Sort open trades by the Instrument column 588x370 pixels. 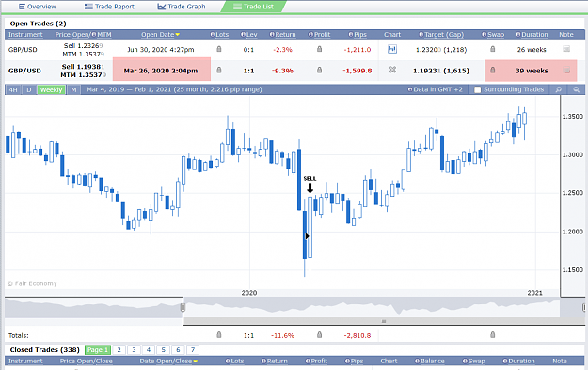(x=25, y=35)
